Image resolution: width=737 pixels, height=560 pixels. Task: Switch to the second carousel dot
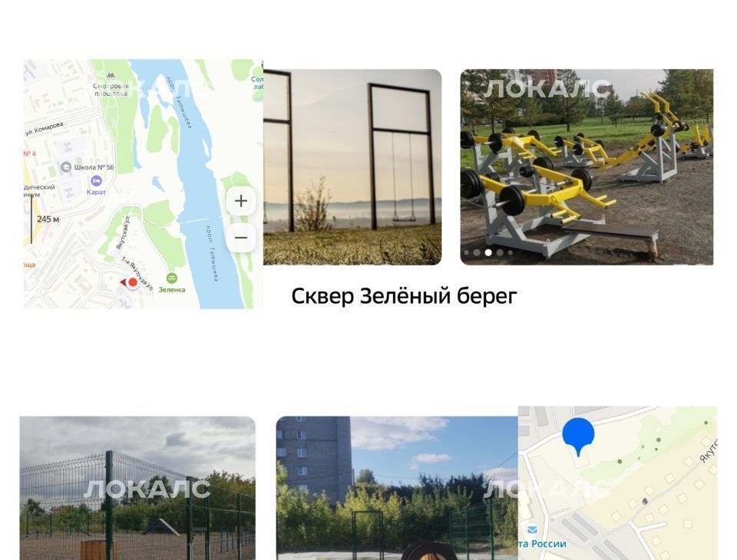pos(477,252)
